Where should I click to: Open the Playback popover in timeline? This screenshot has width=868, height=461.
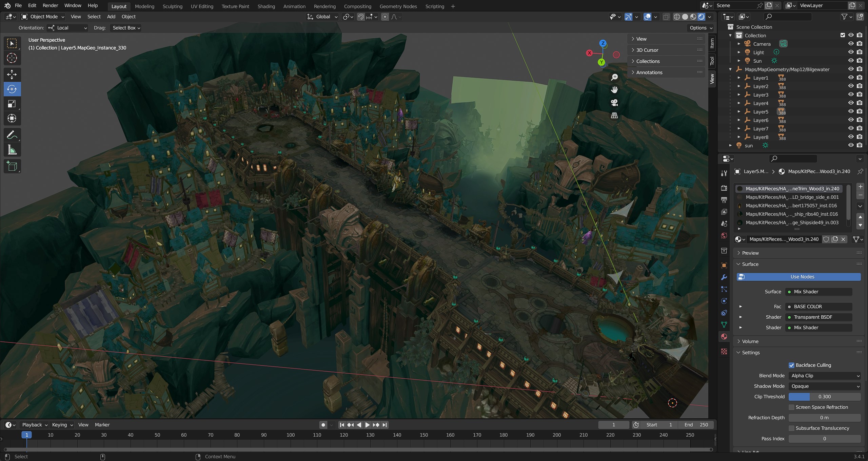35,425
